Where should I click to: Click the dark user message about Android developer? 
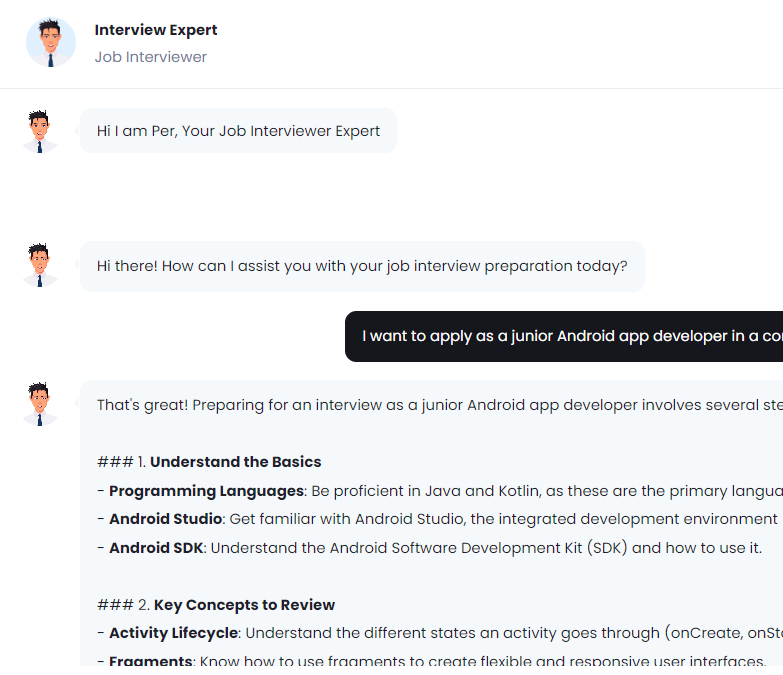pyautogui.click(x=570, y=336)
